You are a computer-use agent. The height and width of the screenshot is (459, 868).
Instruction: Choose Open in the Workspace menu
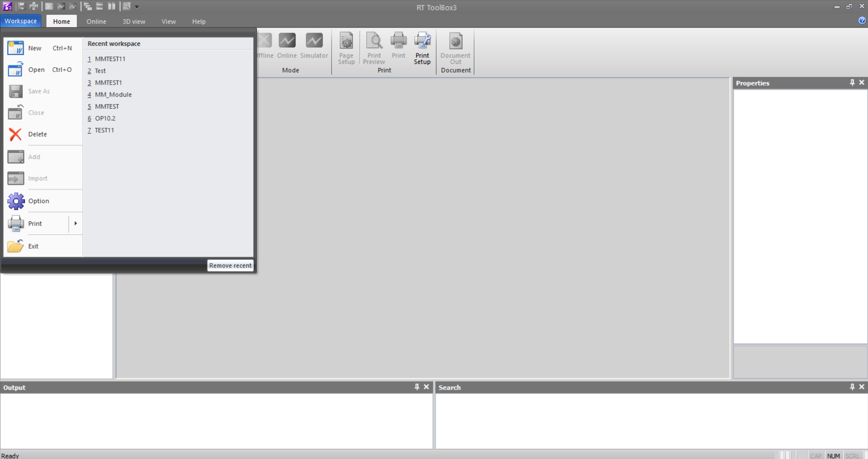(x=43, y=70)
